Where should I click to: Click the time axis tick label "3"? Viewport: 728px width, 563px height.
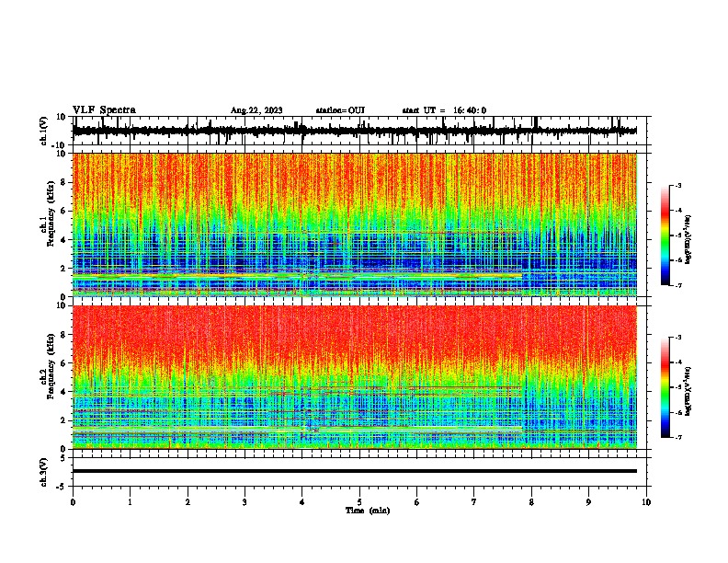tap(245, 502)
